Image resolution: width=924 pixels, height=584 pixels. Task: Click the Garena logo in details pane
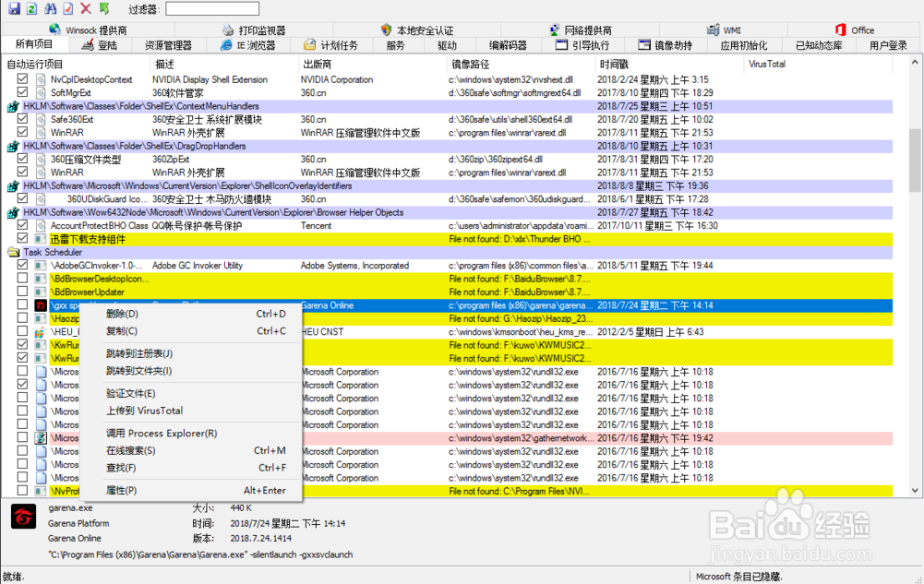[x=23, y=517]
